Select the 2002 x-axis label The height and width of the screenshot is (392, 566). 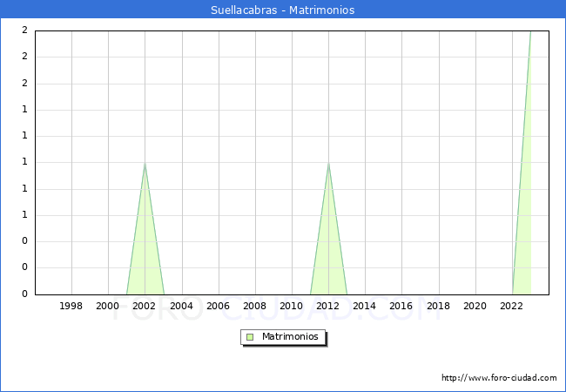tap(145, 306)
